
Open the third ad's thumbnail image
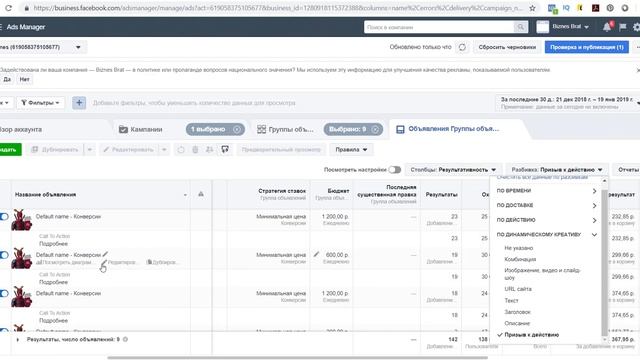pos(21,297)
